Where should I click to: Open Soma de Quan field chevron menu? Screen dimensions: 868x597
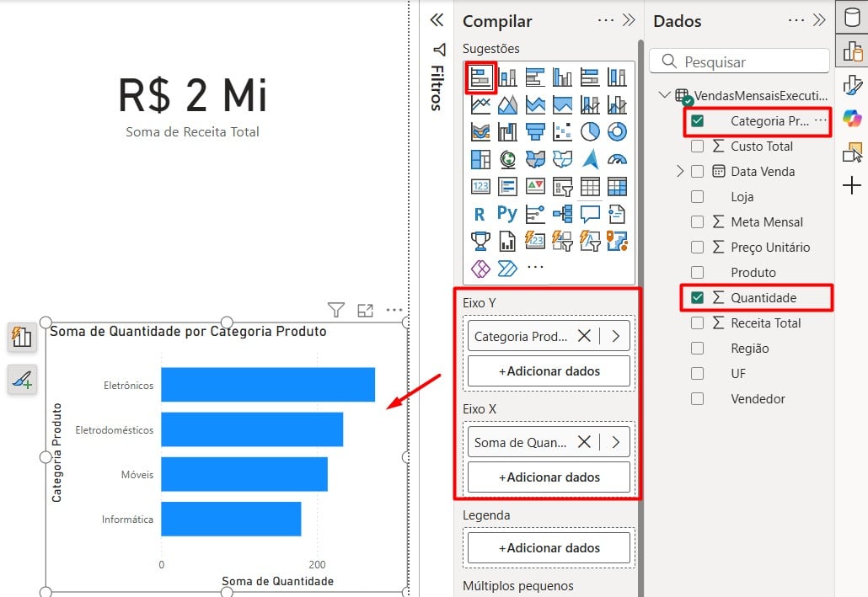tap(616, 442)
